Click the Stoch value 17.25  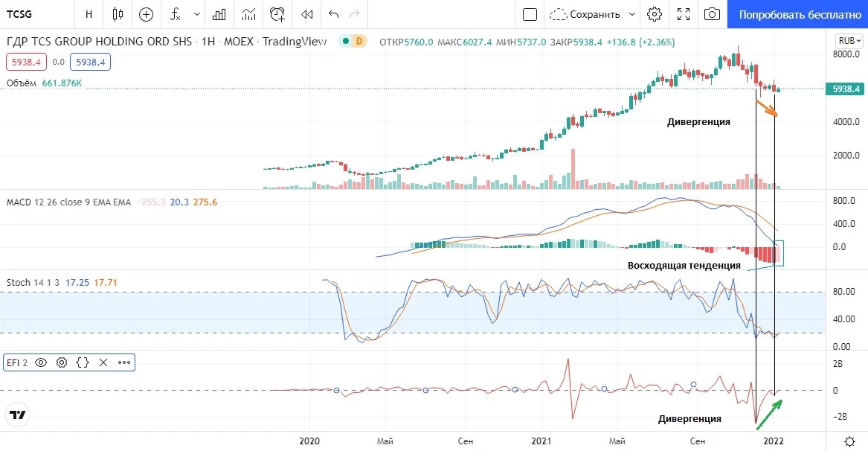(77, 283)
